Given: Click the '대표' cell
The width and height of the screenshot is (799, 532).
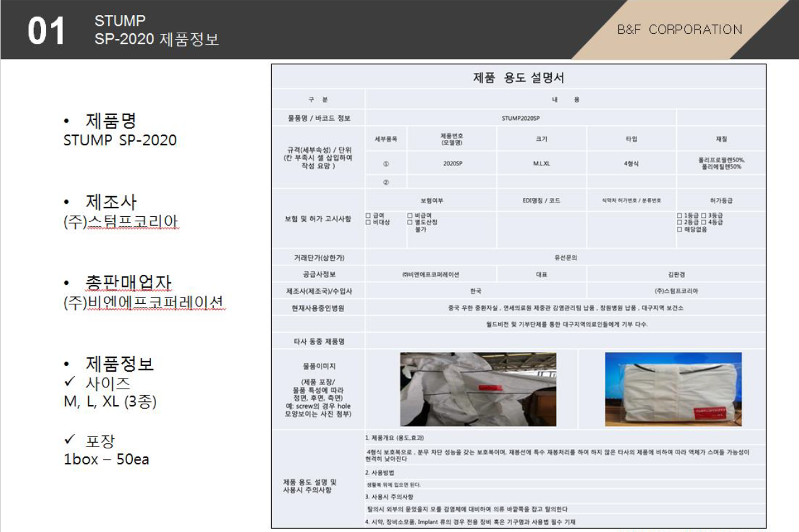Looking at the screenshot, I should point(542,274).
